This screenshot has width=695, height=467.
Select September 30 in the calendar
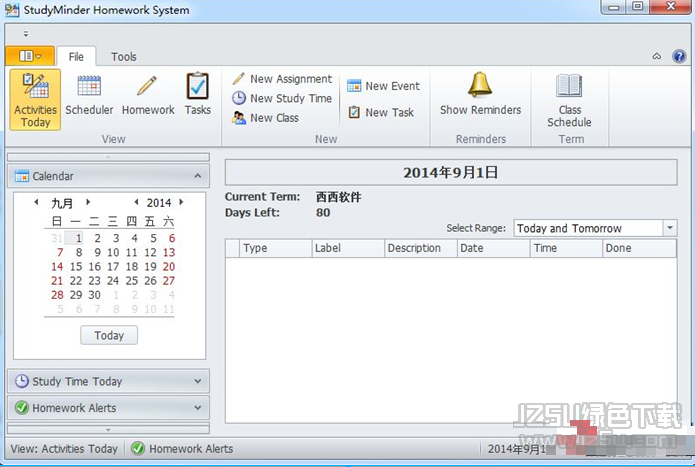(x=94, y=295)
